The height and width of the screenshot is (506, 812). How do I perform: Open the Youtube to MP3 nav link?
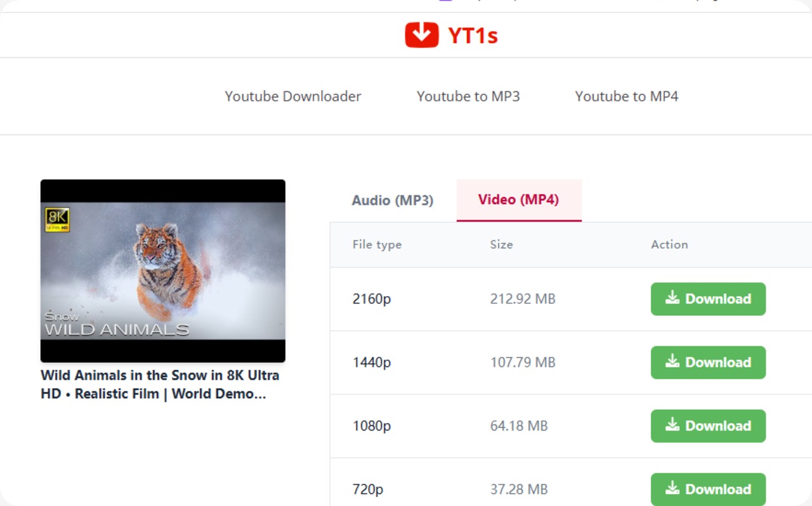point(468,96)
